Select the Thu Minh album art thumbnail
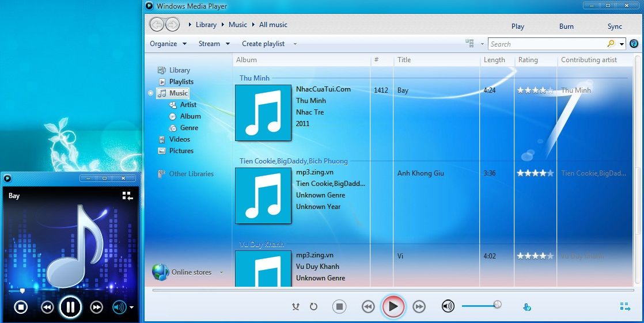 [x=263, y=113]
